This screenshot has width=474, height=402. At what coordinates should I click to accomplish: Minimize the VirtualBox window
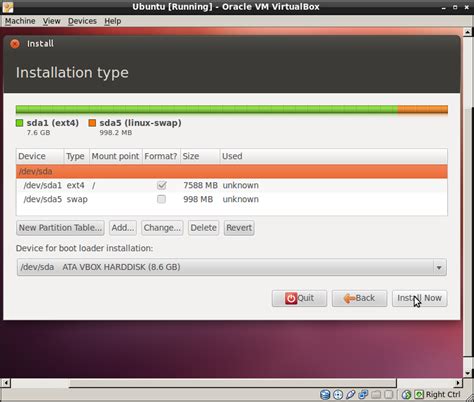(x=444, y=7)
